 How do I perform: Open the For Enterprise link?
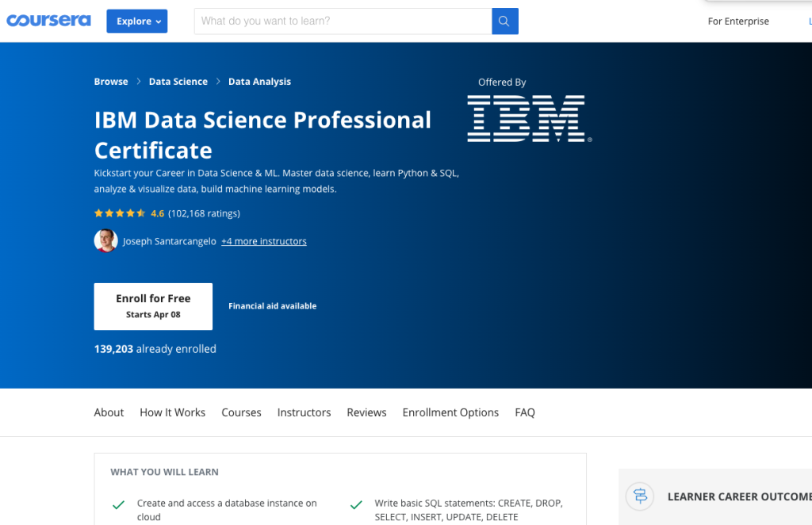tap(738, 21)
